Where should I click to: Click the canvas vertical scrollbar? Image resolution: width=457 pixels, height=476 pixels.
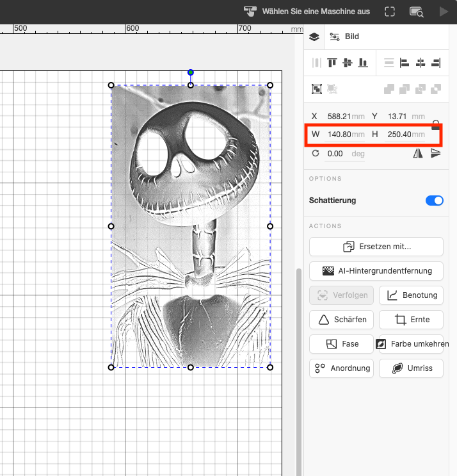pos(299,372)
